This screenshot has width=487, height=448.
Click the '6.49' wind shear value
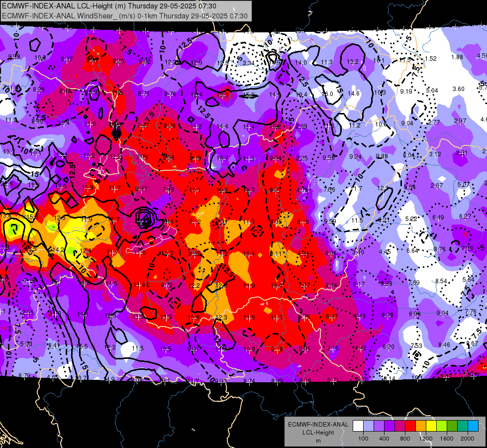click(x=438, y=218)
